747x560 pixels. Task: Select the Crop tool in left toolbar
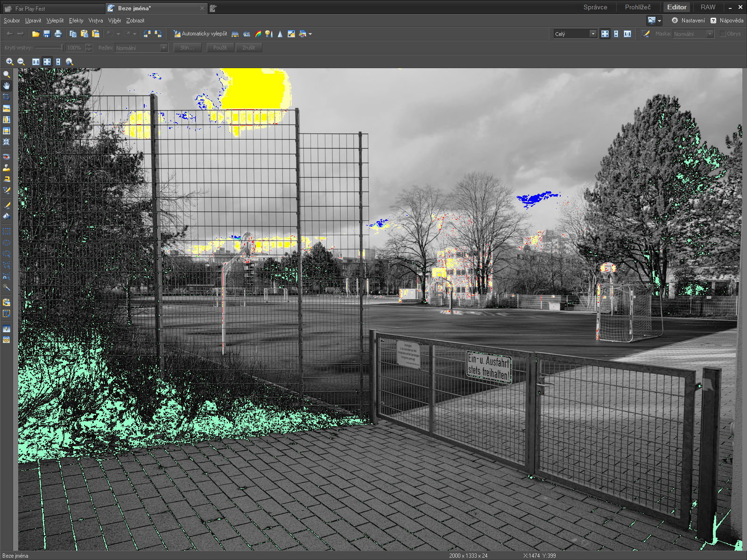[x=7, y=97]
